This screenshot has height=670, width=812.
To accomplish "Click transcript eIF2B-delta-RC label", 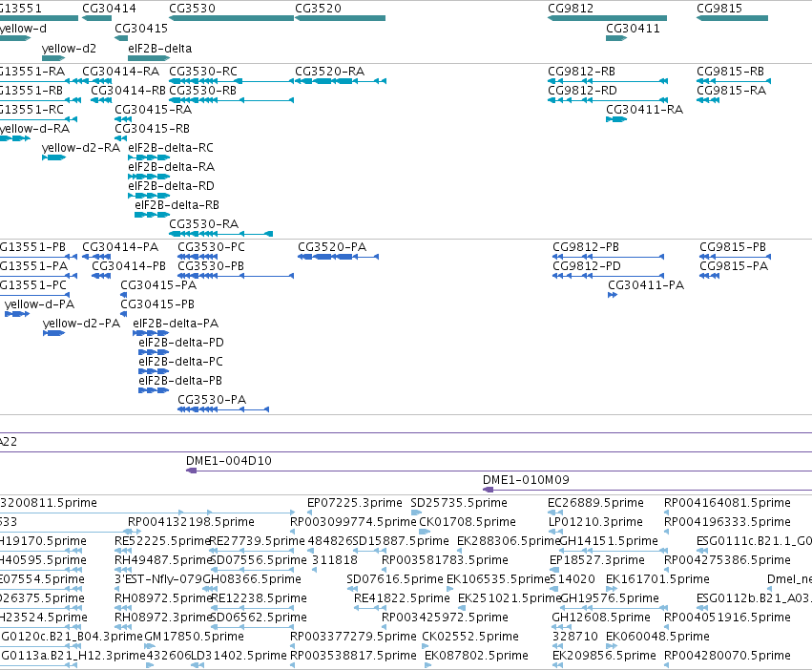I will 171,148.
